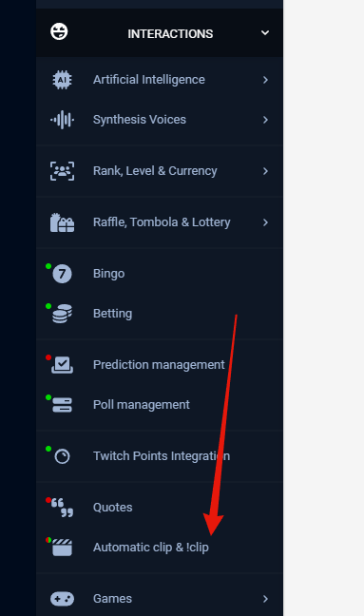Expand the Games submenu arrow
364x616 pixels.
265,599
